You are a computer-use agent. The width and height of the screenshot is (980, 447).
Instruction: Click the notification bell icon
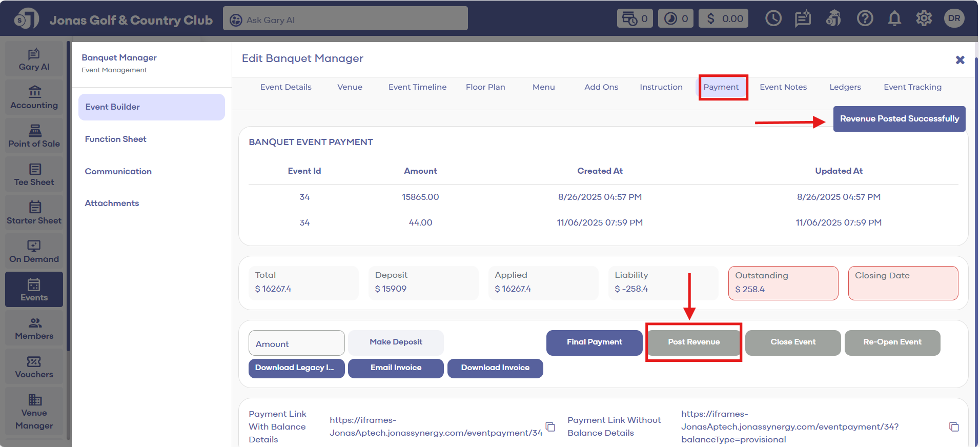tap(894, 19)
